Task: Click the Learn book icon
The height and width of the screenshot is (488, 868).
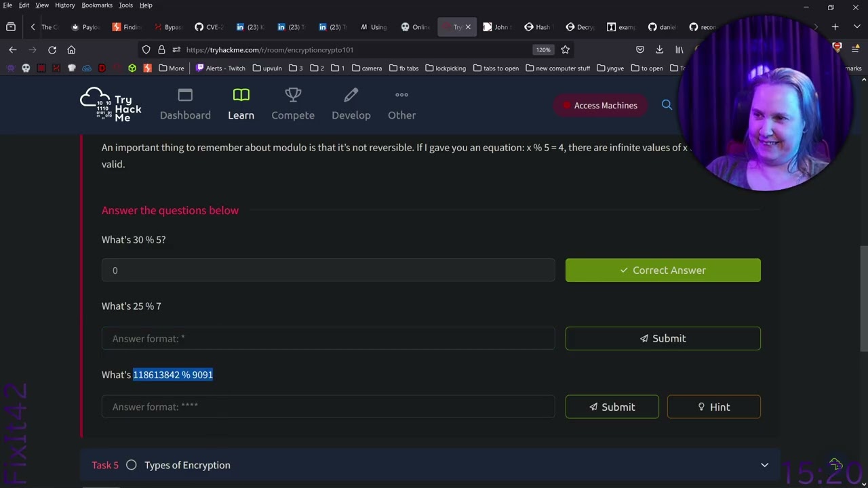Action: [x=241, y=96]
